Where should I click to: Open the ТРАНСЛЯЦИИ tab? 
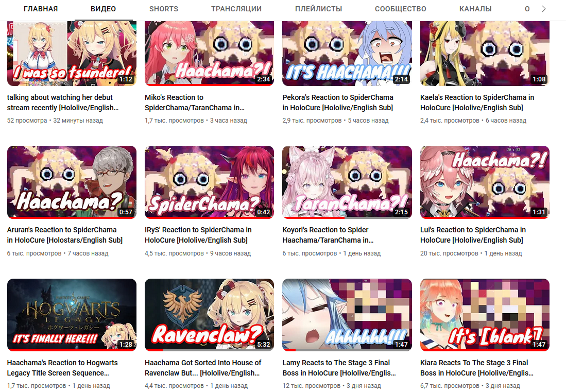pyautogui.click(x=236, y=9)
